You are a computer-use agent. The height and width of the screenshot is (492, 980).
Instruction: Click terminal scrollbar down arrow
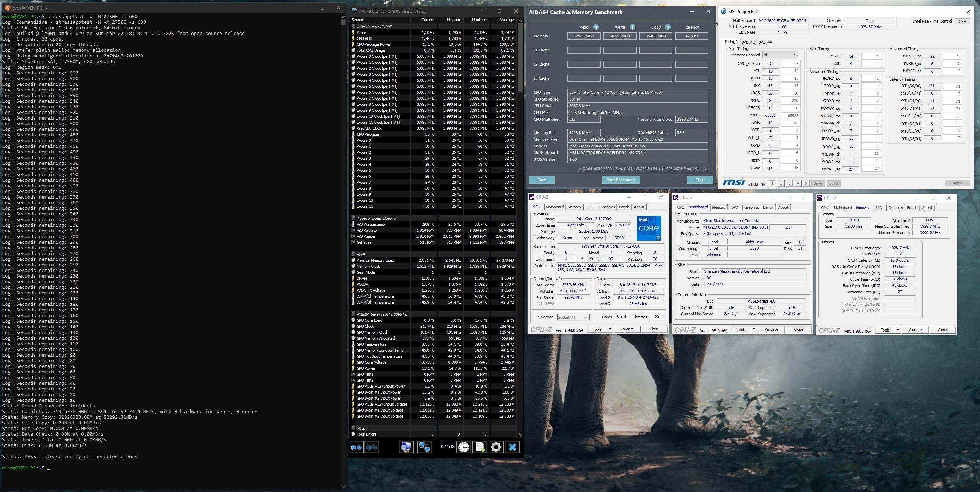344,487
